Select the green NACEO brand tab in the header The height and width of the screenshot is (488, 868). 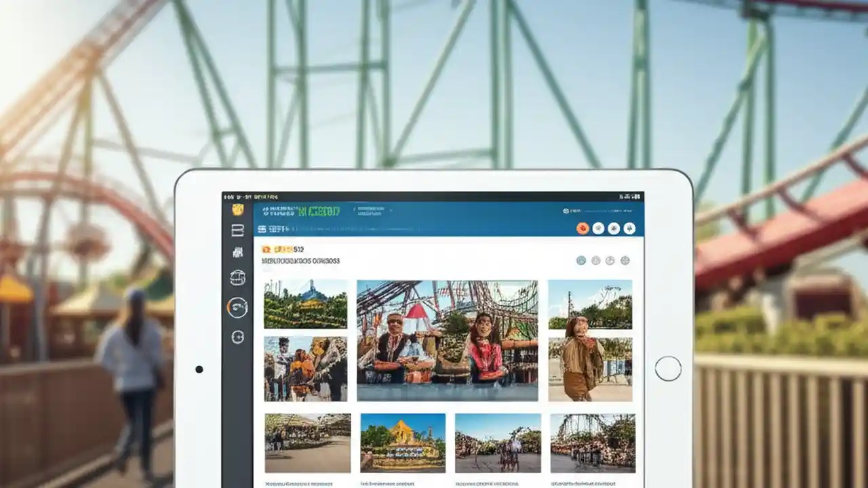tap(319, 209)
